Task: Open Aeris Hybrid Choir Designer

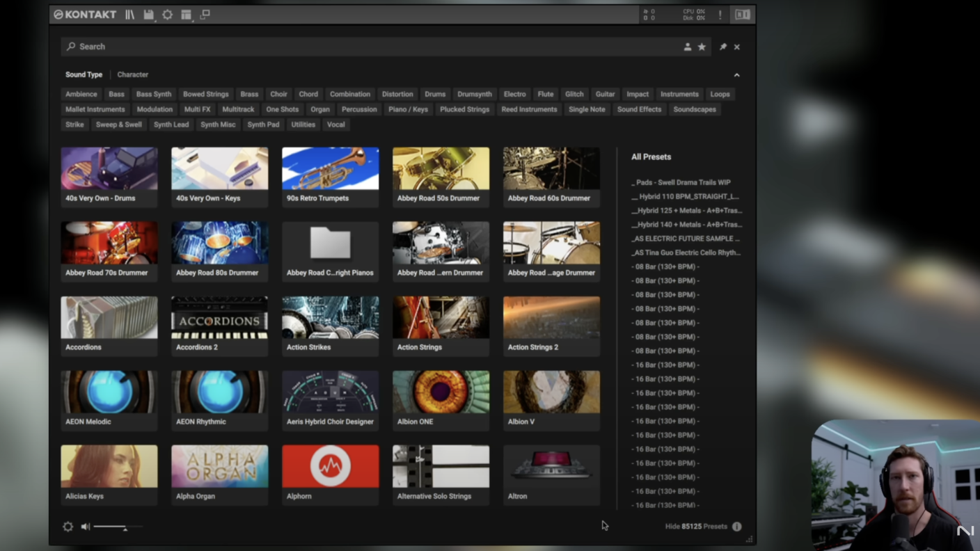Action: tap(331, 400)
